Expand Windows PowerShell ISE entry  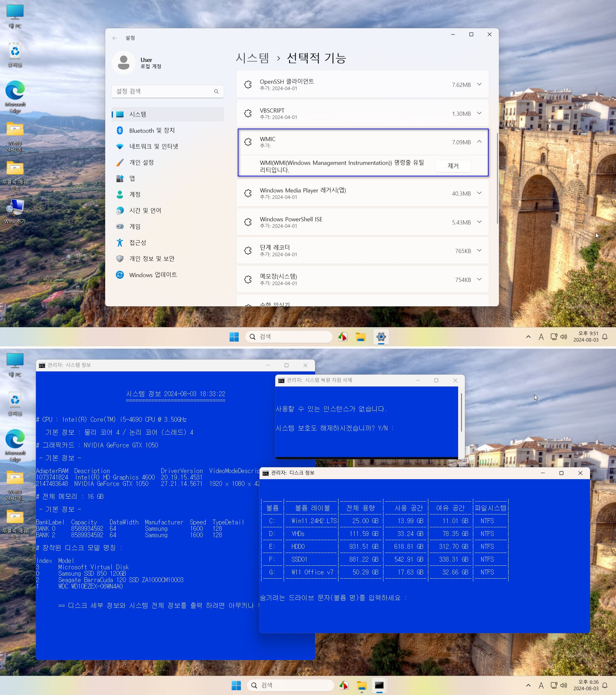pyautogui.click(x=479, y=222)
